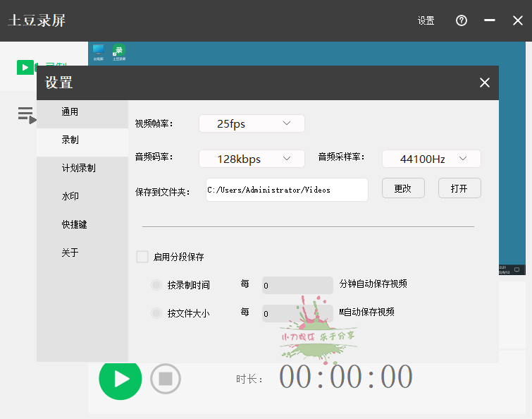
Task: Expand the 视频帧率 25fps dropdown
Action: click(252, 123)
